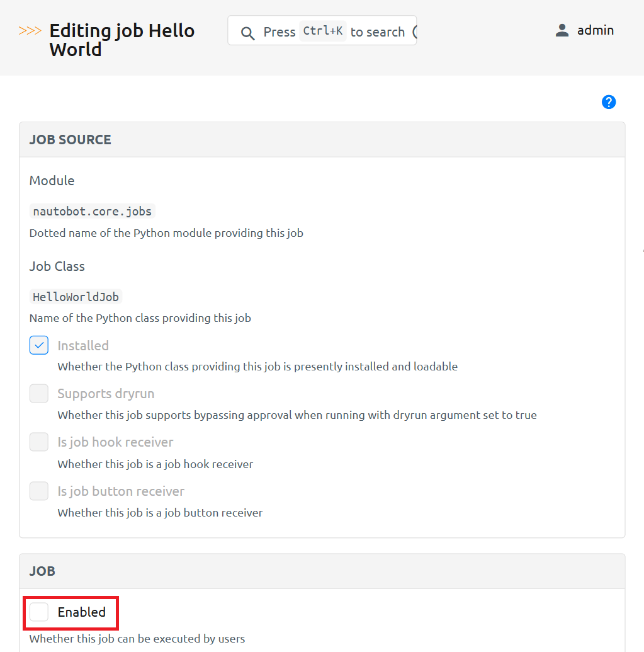Click the 'Job Class' field label
The height and width of the screenshot is (652, 644).
tap(57, 266)
